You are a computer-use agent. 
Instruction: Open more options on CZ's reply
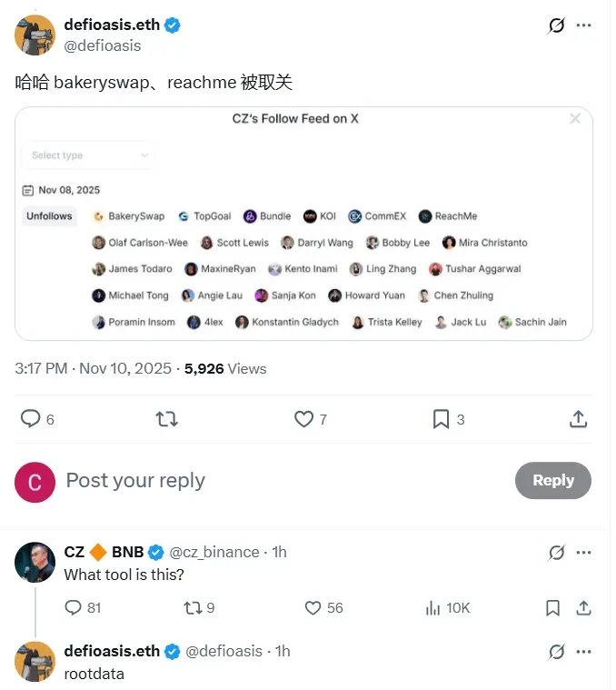point(585,552)
